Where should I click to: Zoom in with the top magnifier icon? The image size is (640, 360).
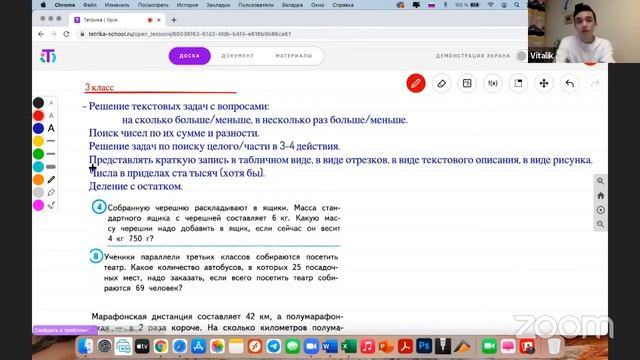[x=600, y=181]
